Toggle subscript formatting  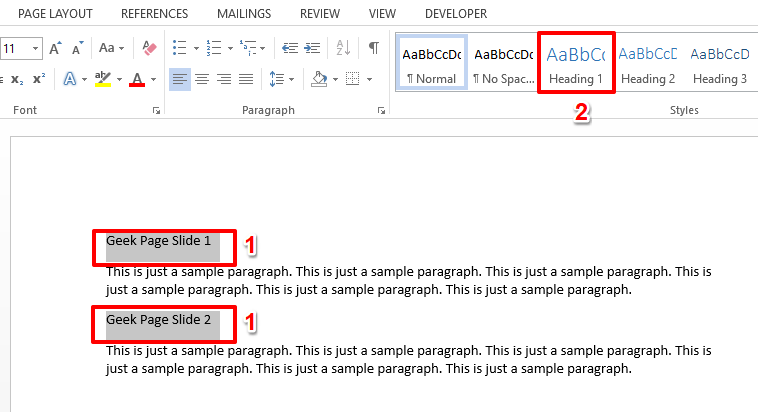(x=17, y=79)
